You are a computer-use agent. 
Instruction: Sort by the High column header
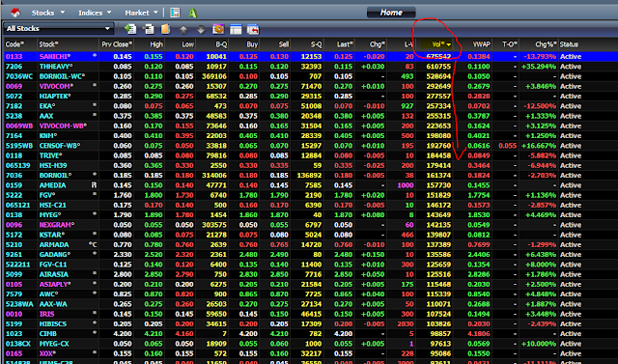[x=156, y=44]
